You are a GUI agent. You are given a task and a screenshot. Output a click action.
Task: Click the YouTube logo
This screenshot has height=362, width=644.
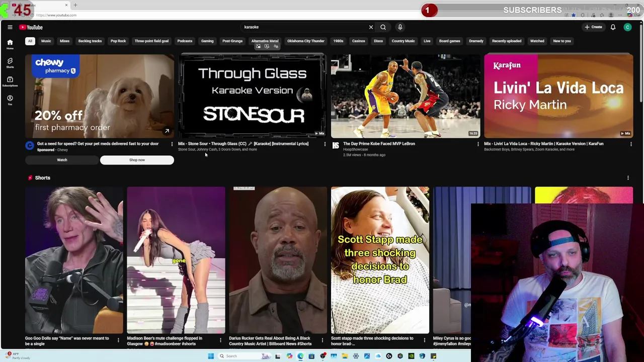(31, 27)
